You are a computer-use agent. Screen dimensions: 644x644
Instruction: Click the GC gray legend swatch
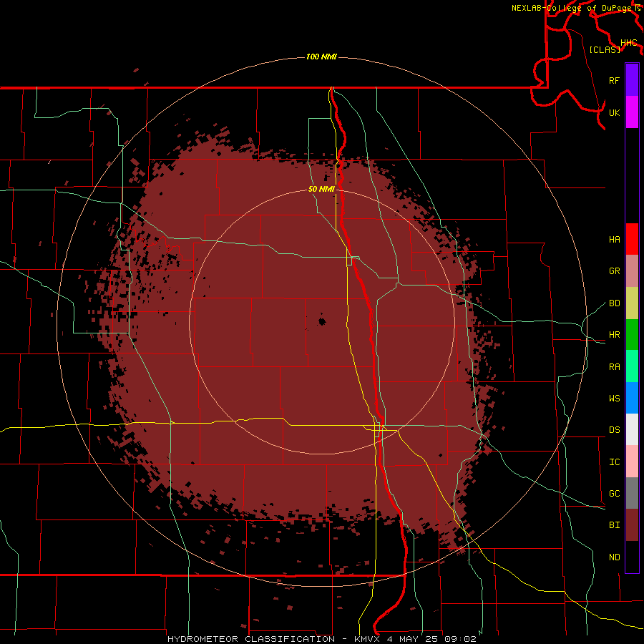coord(632,493)
